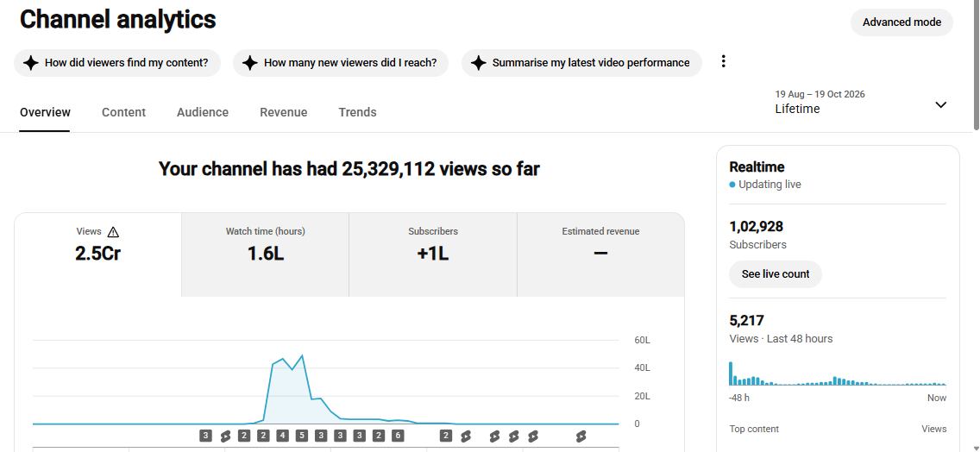Click the chart marker badge showing 5
Image resolution: width=980 pixels, height=452 pixels.
pyautogui.click(x=302, y=436)
